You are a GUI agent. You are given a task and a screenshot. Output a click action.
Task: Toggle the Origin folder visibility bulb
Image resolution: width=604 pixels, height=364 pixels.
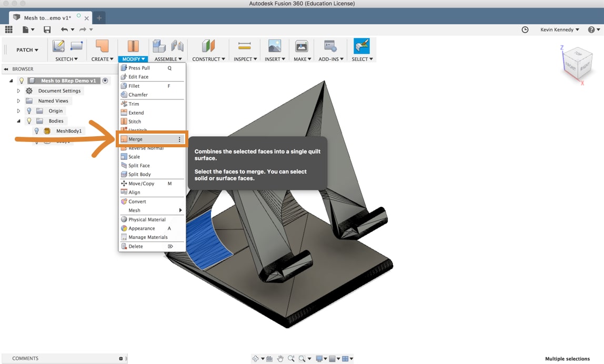point(29,110)
